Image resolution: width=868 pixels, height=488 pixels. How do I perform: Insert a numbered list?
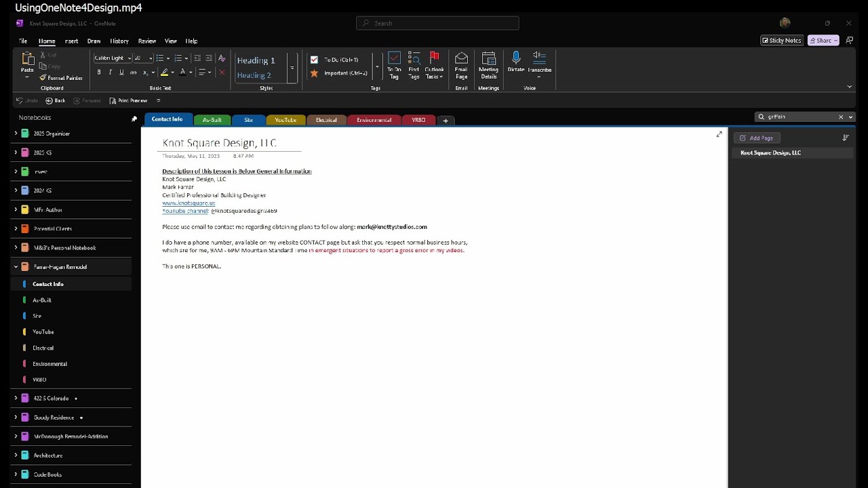pyautogui.click(x=178, y=58)
